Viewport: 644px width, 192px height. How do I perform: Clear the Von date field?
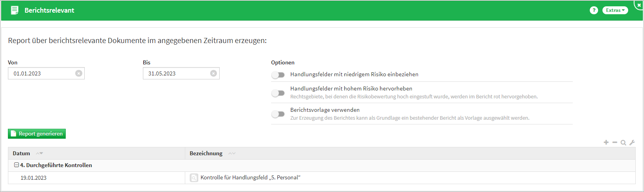click(79, 73)
